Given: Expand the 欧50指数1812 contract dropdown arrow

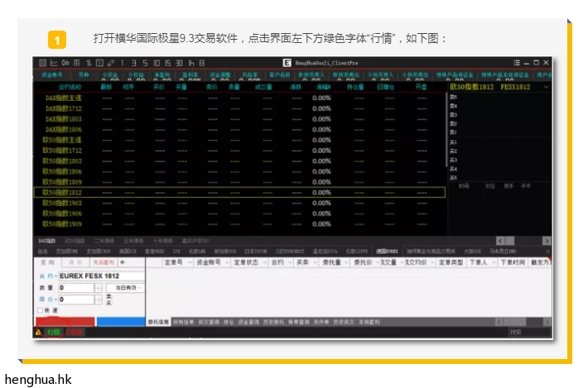Looking at the screenshot, I should click(546, 86).
